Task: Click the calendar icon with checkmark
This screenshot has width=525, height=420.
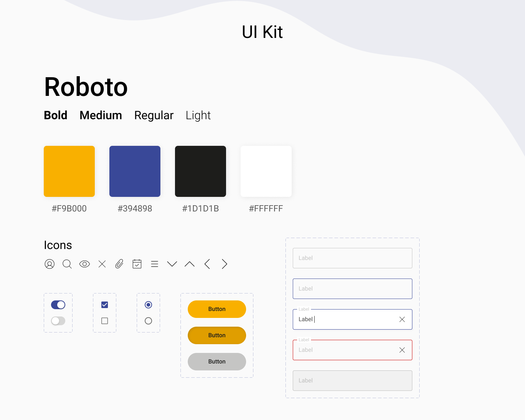Action: (x=137, y=264)
